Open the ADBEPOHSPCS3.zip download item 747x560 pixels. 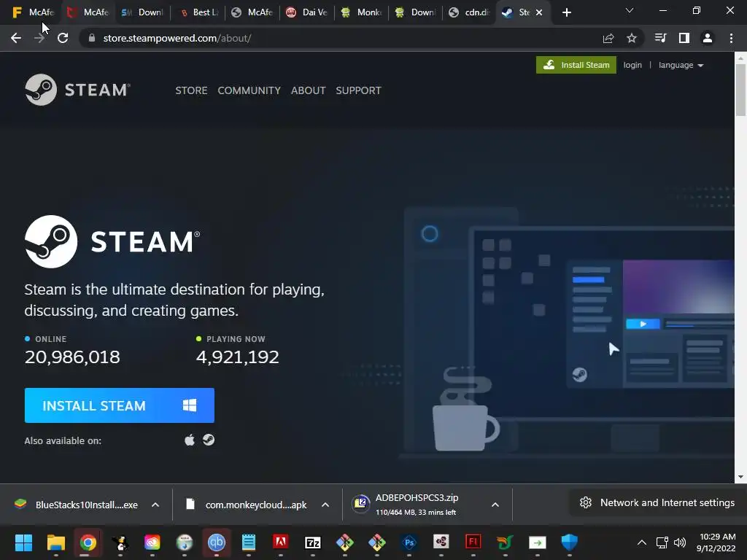pos(417,505)
